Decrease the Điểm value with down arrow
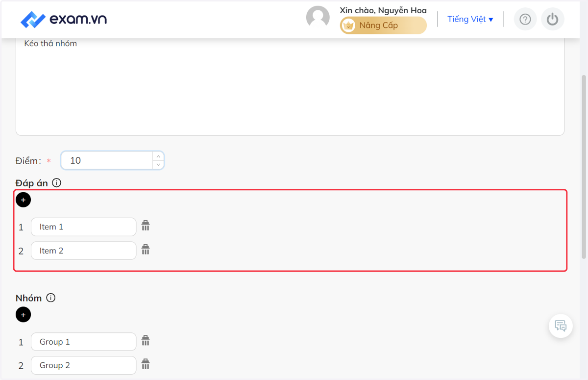Image resolution: width=588 pixels, height=380 pixels. 158,165
